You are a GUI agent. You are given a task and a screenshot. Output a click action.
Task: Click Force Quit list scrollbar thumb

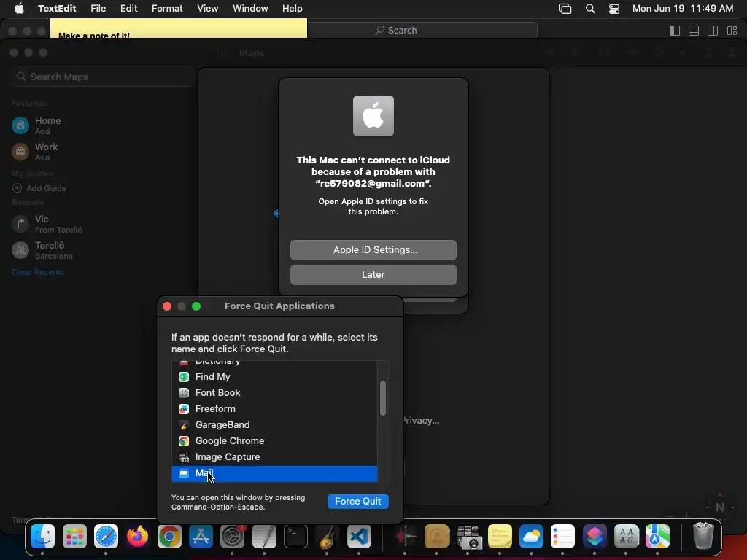[x=382, y=398]
